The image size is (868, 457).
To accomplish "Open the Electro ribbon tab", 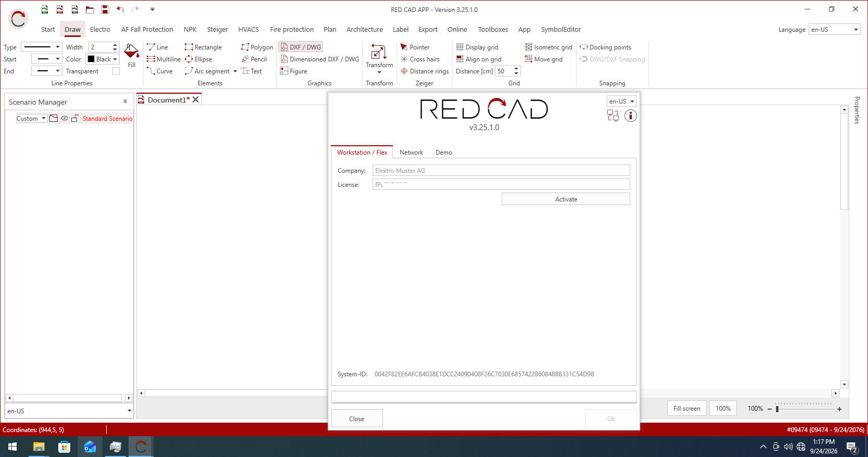I will pyautogui.click(x=100, y=29).
